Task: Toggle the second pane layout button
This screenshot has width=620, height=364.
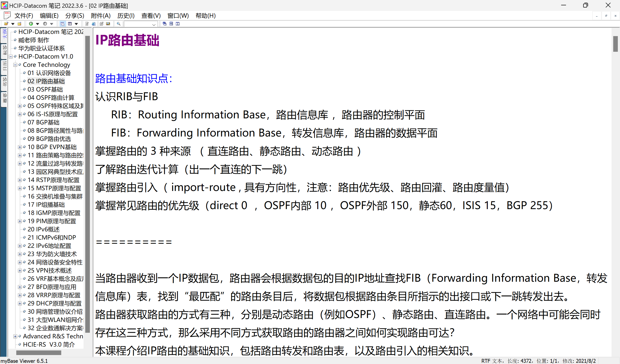Action: [70, 24]
